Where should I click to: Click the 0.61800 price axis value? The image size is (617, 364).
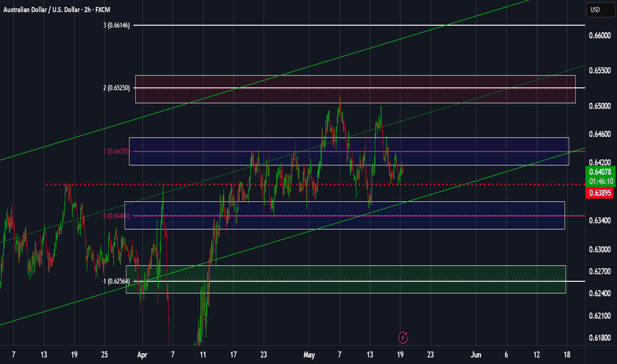click(600, 338)
